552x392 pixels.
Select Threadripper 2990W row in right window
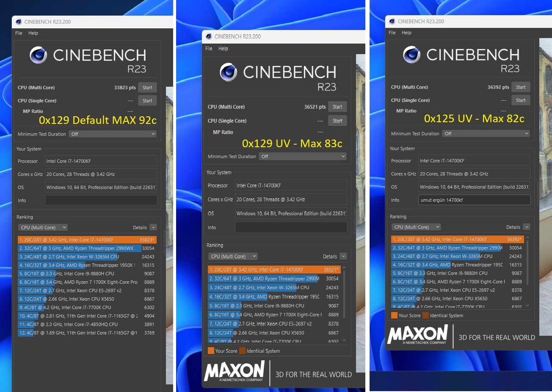point(458,248)
